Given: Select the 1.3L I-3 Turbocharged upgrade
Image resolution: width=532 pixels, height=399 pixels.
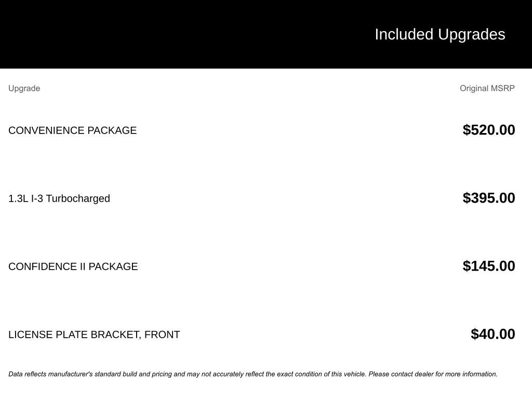Looking at the screenshot, I should click(59, 198).
